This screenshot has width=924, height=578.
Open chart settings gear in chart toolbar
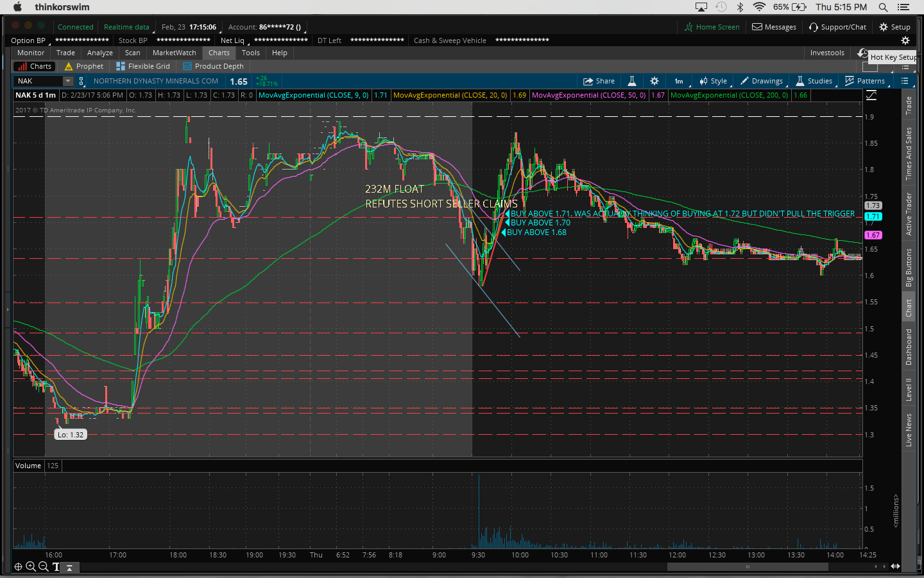(x=654, y=81)
